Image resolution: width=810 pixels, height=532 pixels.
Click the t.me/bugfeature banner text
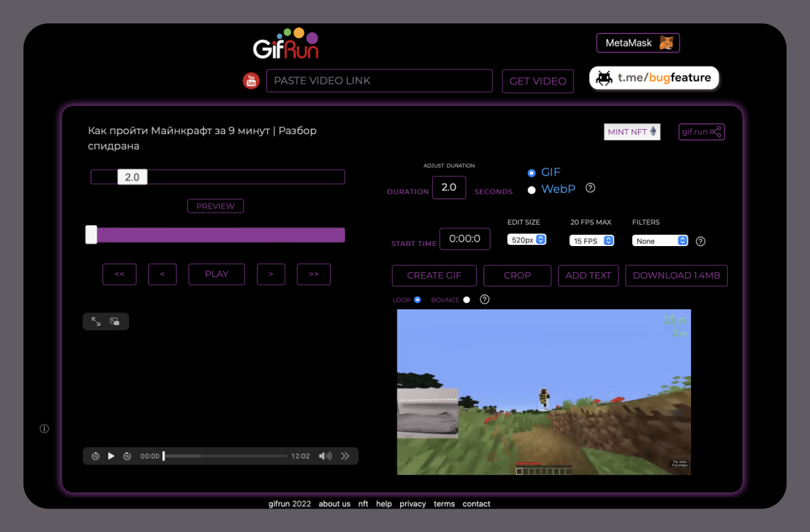[x=664, y=78]
